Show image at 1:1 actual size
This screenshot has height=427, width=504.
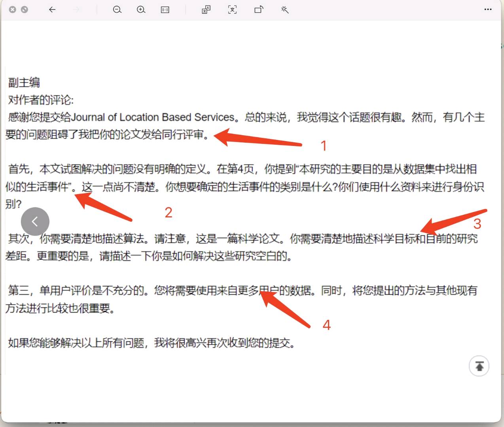pos(165,10)
